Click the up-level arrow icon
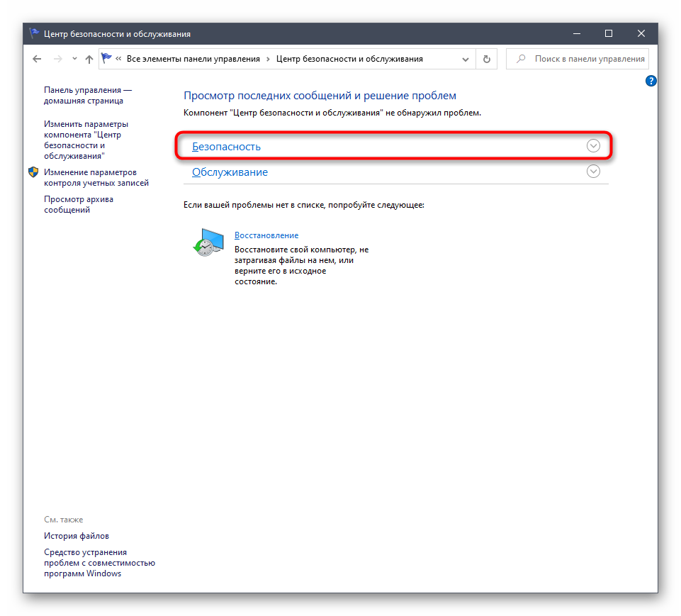 click(x=89, y=60)
